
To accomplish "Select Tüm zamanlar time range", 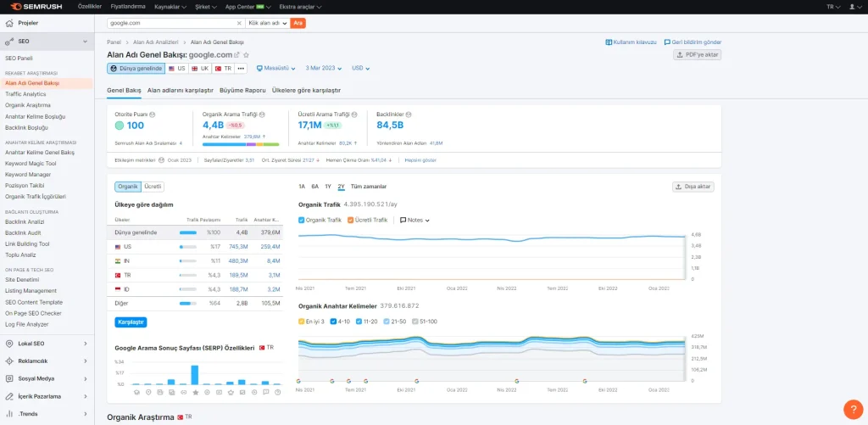I will (x=369, y=187).
